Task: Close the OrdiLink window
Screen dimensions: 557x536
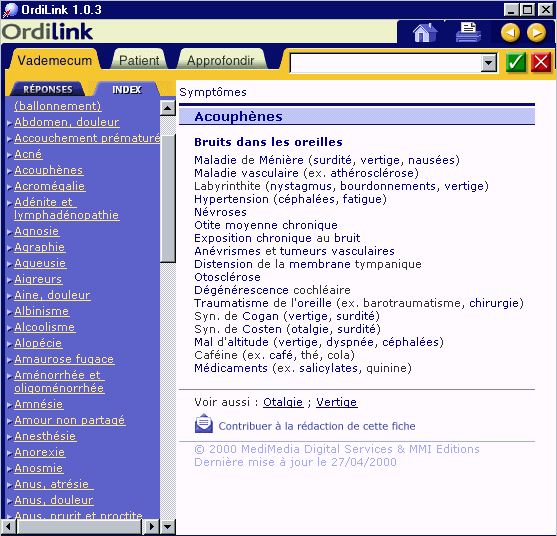Action: 545,10
